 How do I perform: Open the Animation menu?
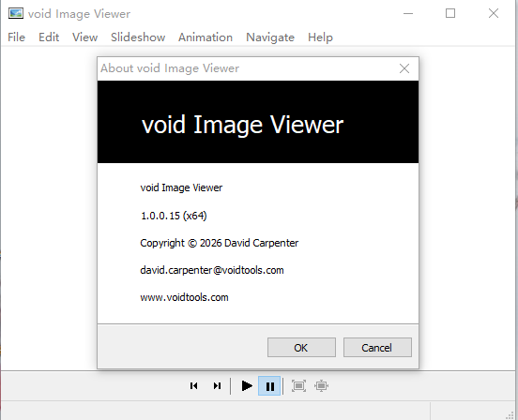tap(206, 37)
